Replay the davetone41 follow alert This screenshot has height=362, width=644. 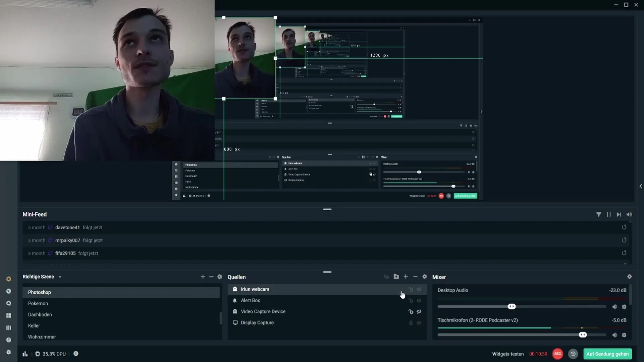coord(624,227)
